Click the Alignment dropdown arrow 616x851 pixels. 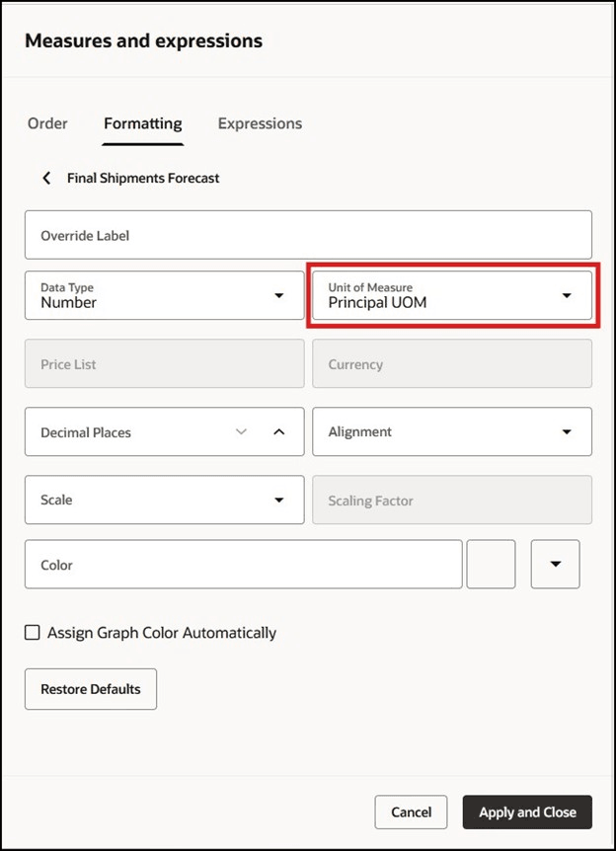click(567, 431)
